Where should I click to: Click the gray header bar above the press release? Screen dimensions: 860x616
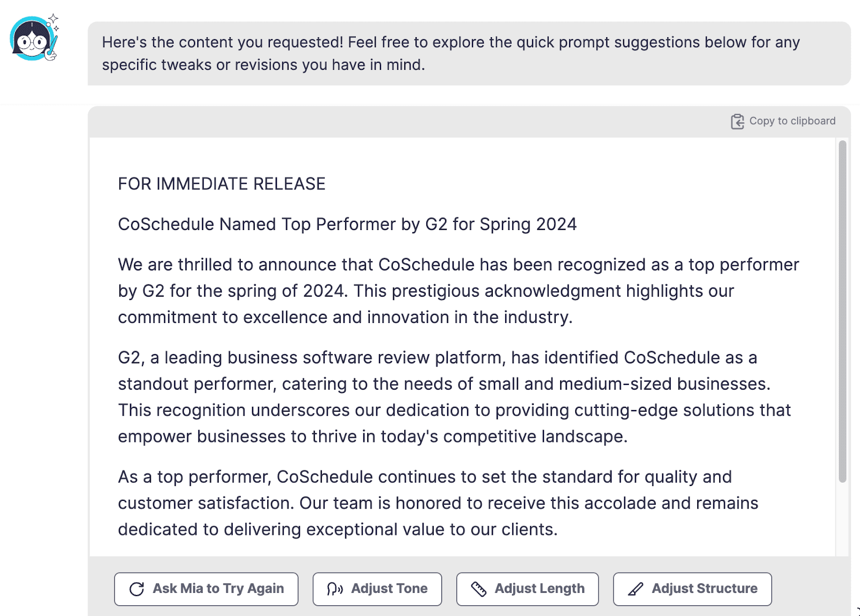tap(408, 121)
